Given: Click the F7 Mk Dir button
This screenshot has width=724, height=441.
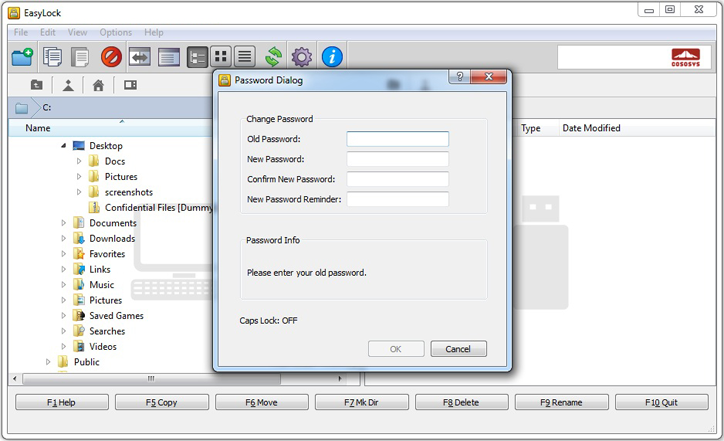Looking at the screenshot, I should (x=362, y=402).
